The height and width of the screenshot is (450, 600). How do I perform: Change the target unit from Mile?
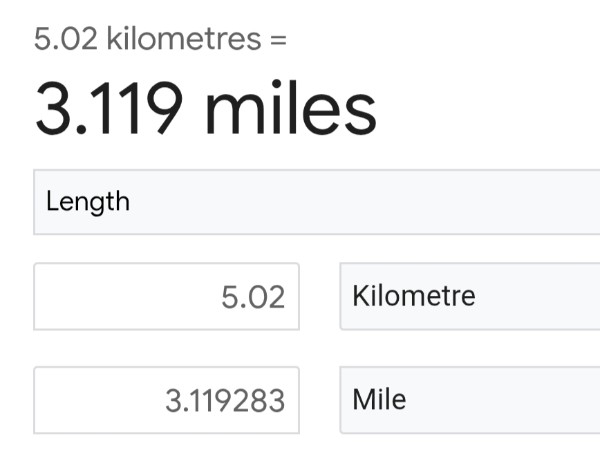(470, 400)
